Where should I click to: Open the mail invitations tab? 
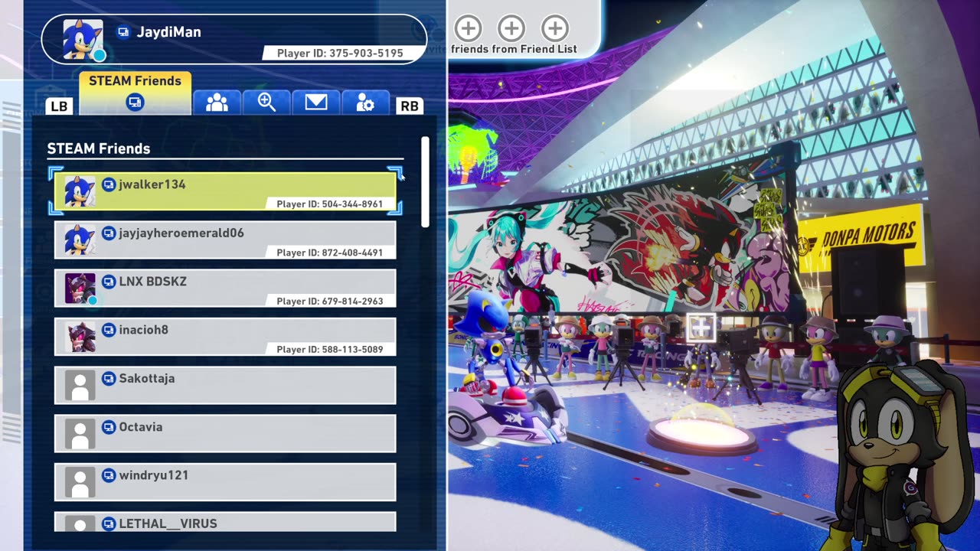(x=316, y=103)
